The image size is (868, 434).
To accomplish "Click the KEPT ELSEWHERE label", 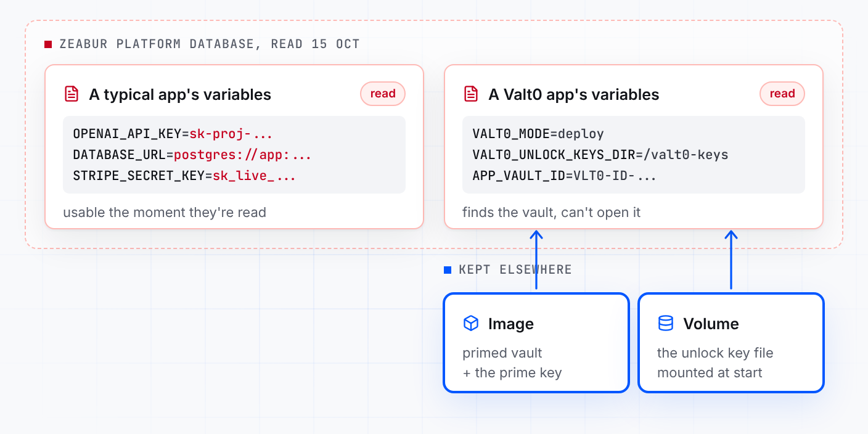I will [515, 270].
